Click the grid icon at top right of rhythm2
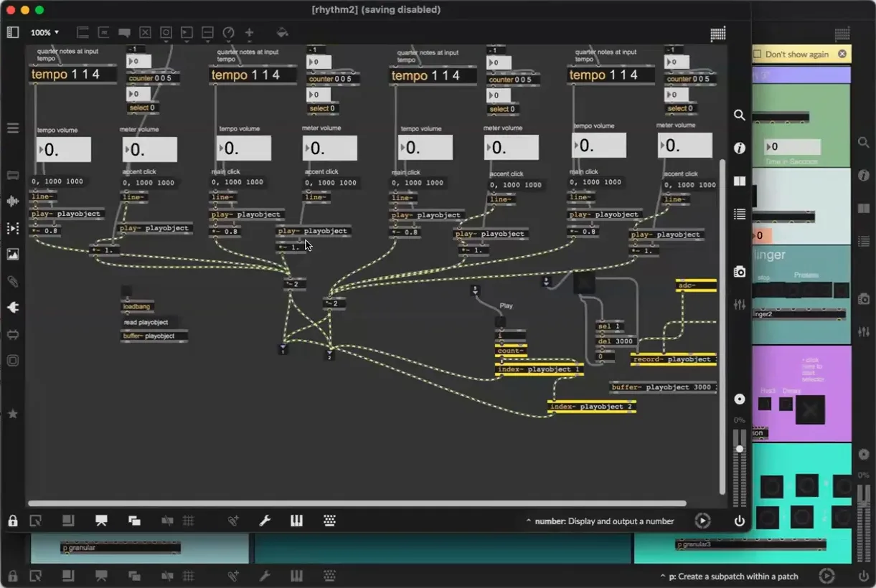 (x=718, y=34)
